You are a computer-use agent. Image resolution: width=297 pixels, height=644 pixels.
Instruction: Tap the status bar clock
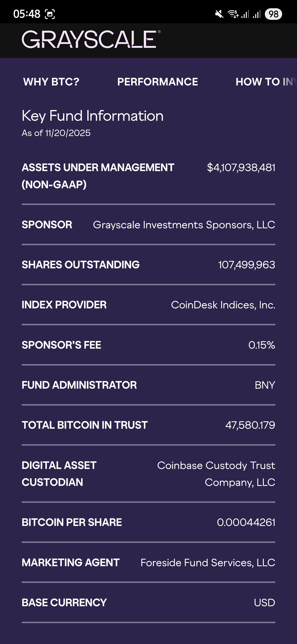pos(27,14)
